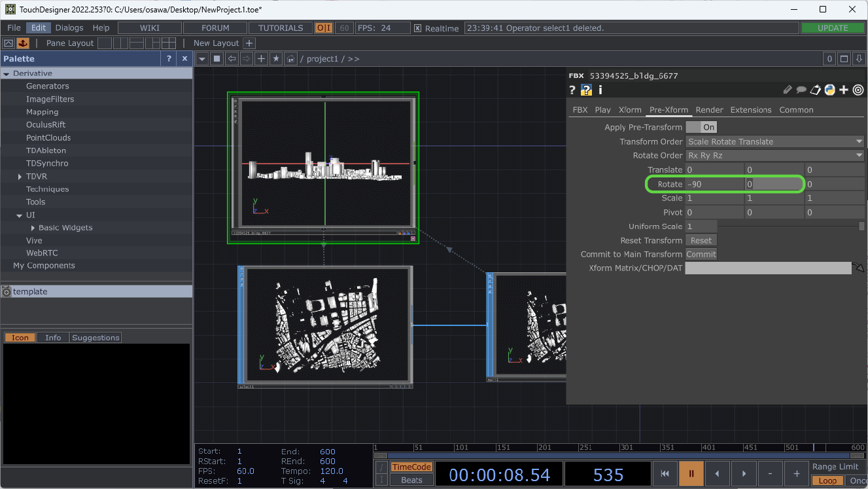Enable TimeCode display mode
Viewport: 868px width, 489px height.
pyautogui.click(x=411, y=467)
